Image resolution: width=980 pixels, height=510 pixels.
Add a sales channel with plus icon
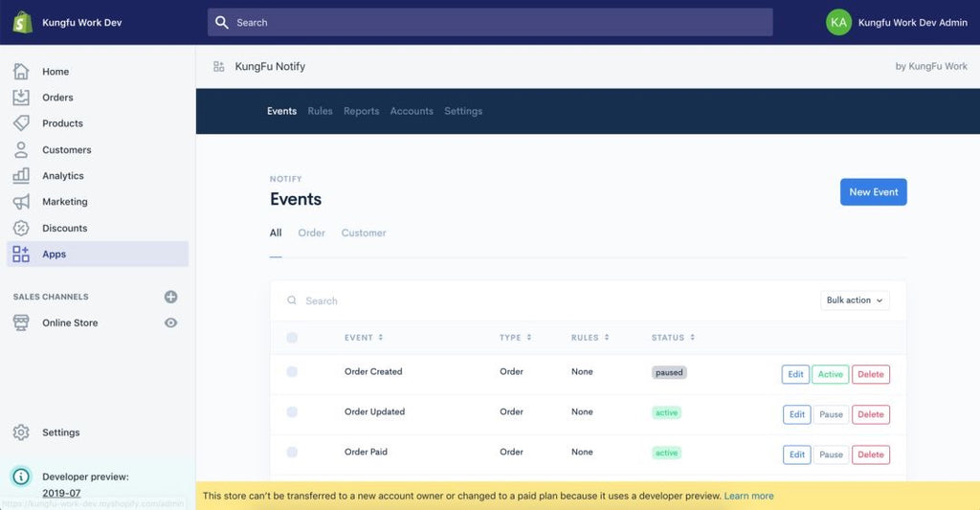point(170,297)
